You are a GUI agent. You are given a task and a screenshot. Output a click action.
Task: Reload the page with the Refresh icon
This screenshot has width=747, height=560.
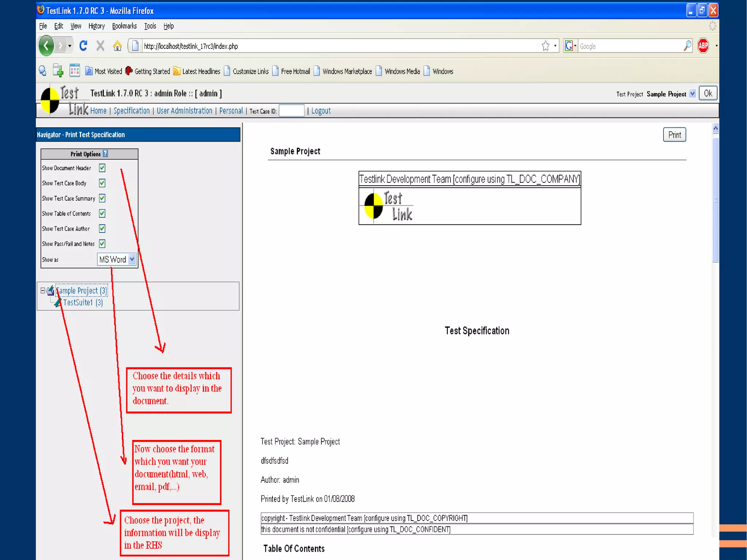[83, 46]
